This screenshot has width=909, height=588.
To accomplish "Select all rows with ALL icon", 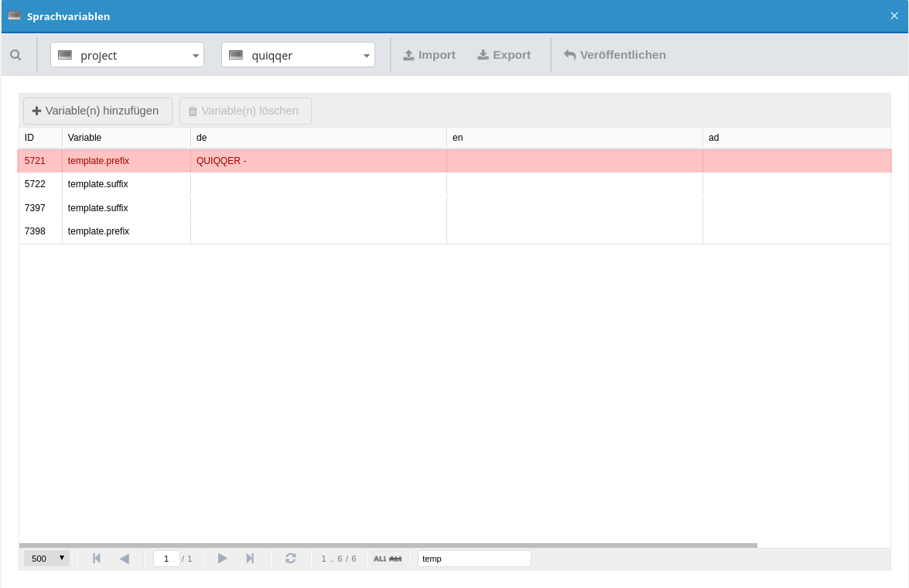I will [x=380, y=559].
